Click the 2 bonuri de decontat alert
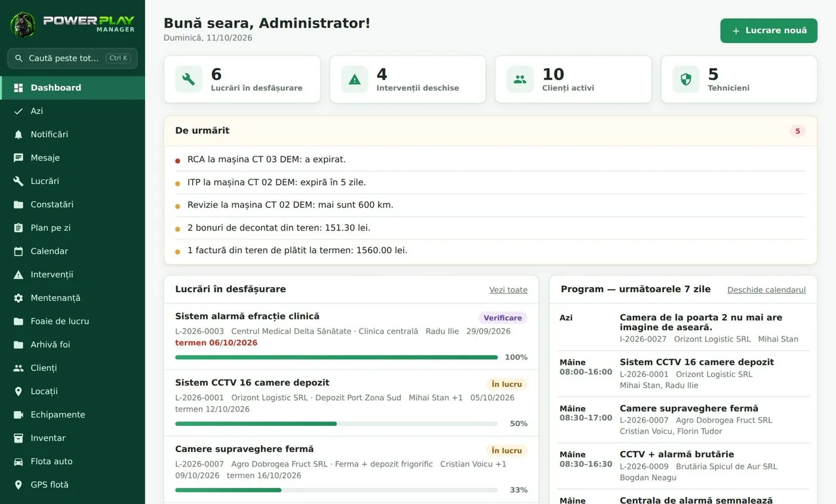 pyautogui.click(x=490, y=228)
